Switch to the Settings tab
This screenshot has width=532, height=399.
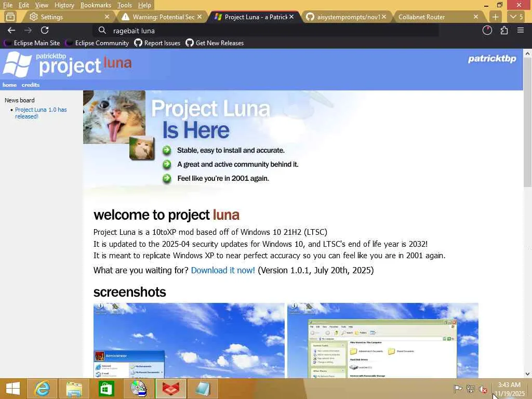point(68,17)
